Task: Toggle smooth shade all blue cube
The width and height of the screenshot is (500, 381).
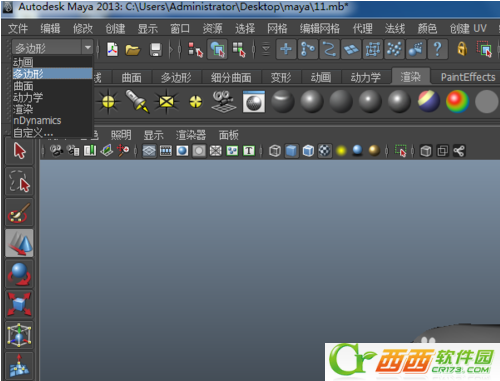Action: click(291, 151)
